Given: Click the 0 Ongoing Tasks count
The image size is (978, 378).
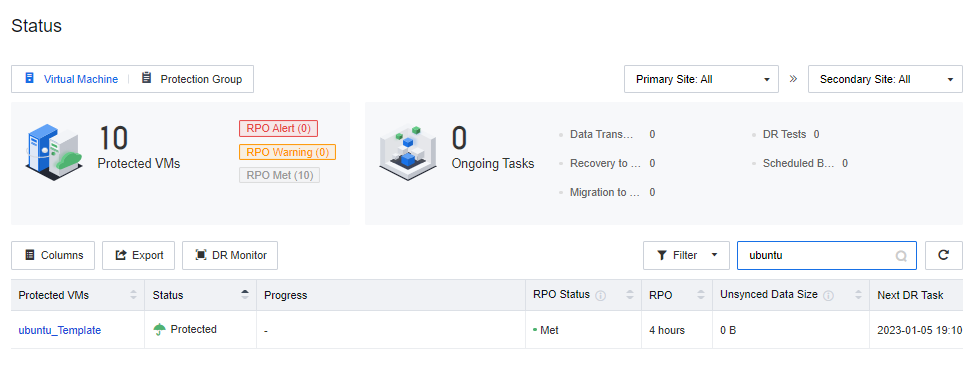Looking at the screenshot, I should [x=459, y=138].
